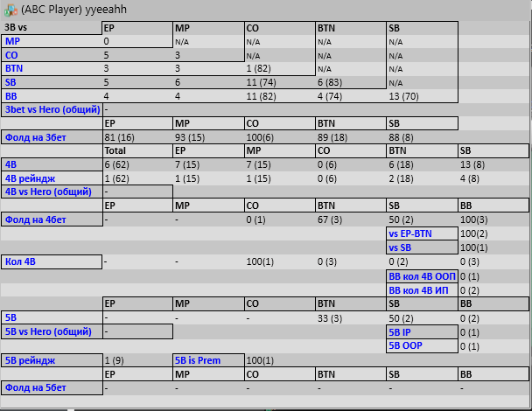Click the '100(1)' 5B is Prem value
The width and height of the screenshot is (532, 411).
(260, 360)
